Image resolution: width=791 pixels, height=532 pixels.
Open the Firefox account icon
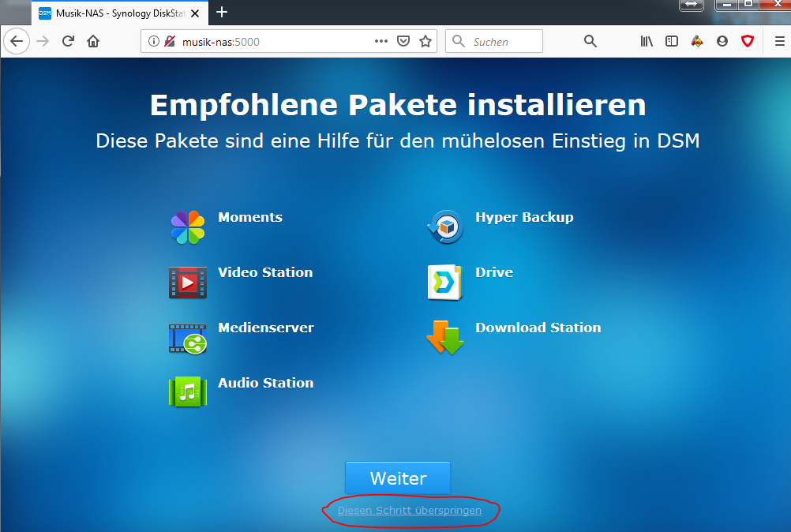click(x=722, y=41)
